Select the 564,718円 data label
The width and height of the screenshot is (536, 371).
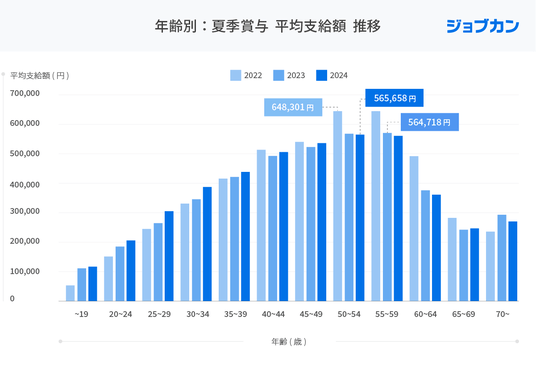pos(430,122)
